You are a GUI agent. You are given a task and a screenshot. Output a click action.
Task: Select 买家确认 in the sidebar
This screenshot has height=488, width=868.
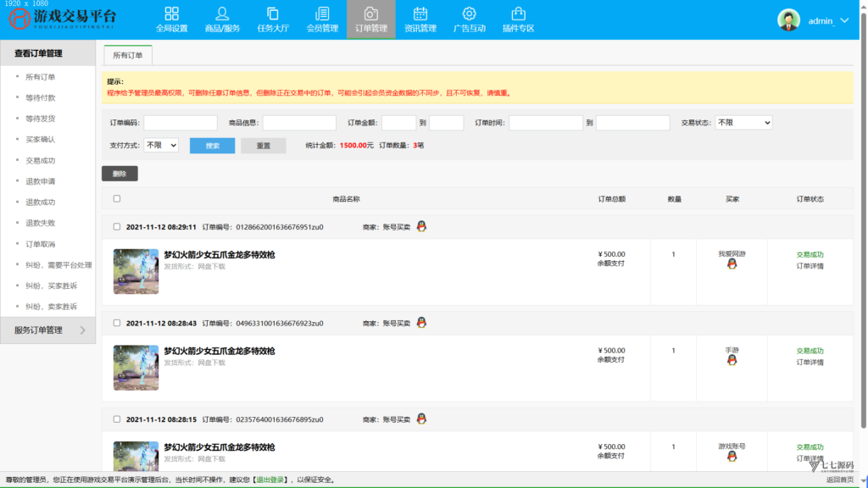coord(41,140)
